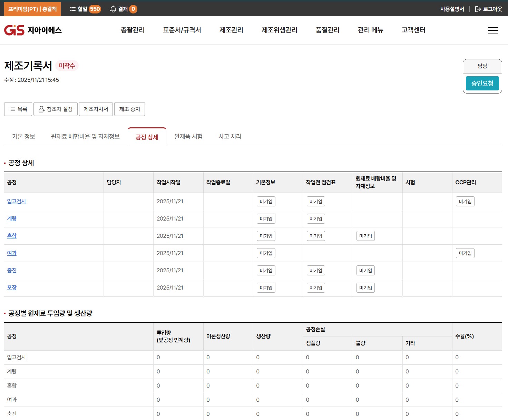Viewport: 508px width, 420px height.
Task: Click 미기입 under 작업전 점검표 for 포장
Action: [316, 288]
